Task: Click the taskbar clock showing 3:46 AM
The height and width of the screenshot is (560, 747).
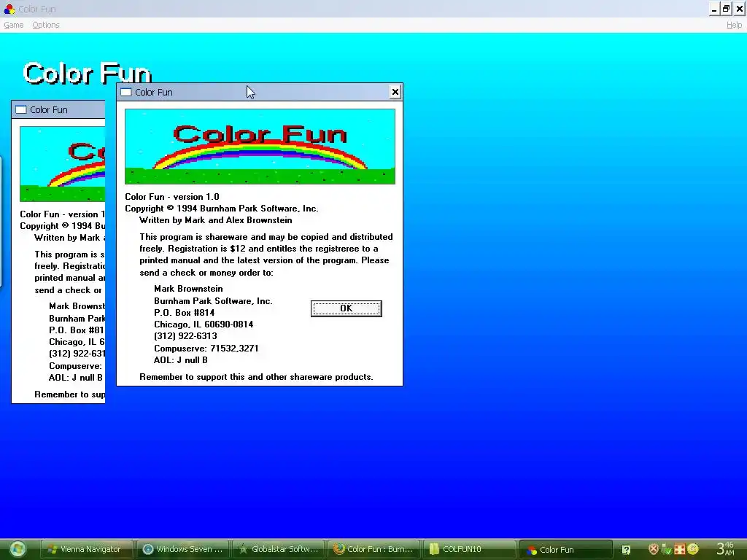Action: point(726,548)
